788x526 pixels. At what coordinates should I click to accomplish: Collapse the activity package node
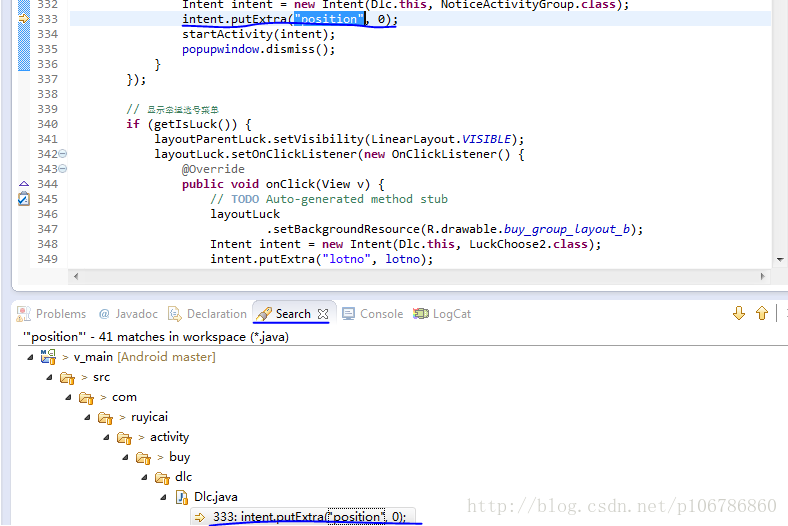[x=107, y=437]
